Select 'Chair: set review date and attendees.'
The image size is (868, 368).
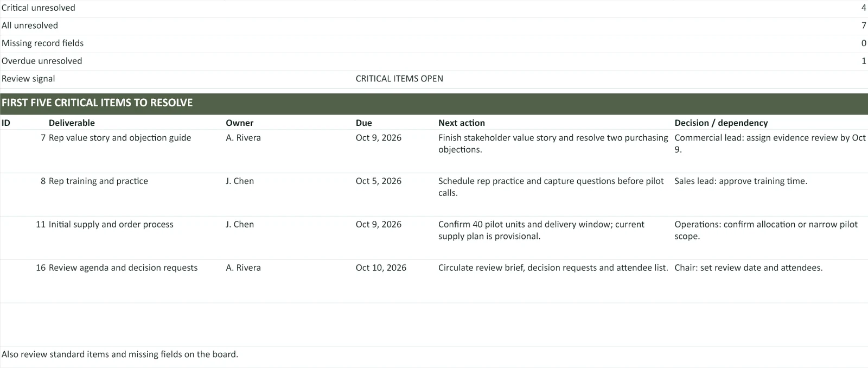[x=749, y=268]
